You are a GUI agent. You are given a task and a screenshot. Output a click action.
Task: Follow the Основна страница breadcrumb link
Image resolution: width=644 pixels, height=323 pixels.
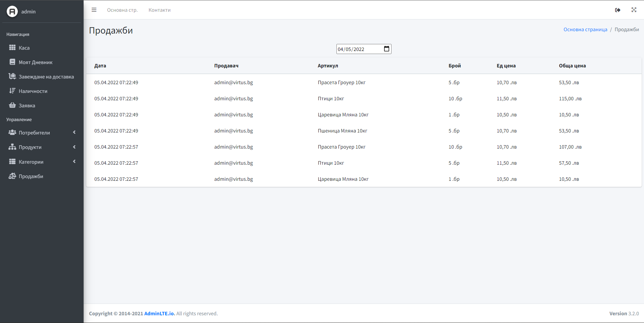pyautogui.click(x=585, y=30)
